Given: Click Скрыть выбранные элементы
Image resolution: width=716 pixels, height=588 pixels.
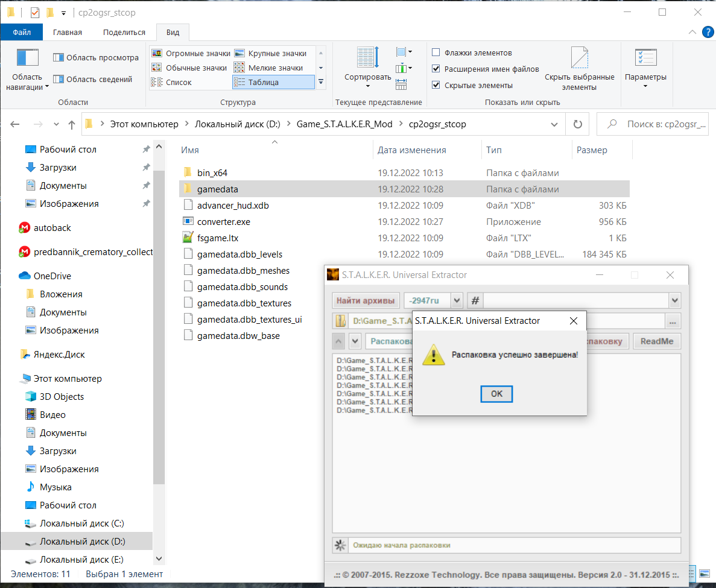Looking at the screenshot, I should click(x=580, y=69).
